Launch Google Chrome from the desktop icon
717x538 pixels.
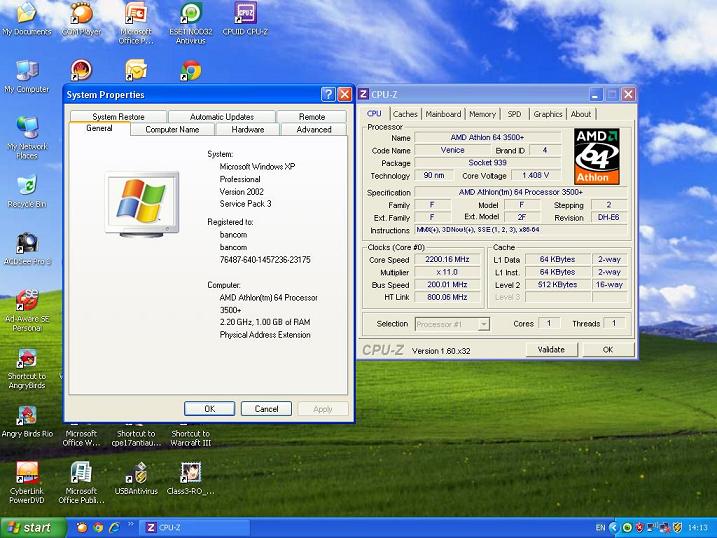190,71
